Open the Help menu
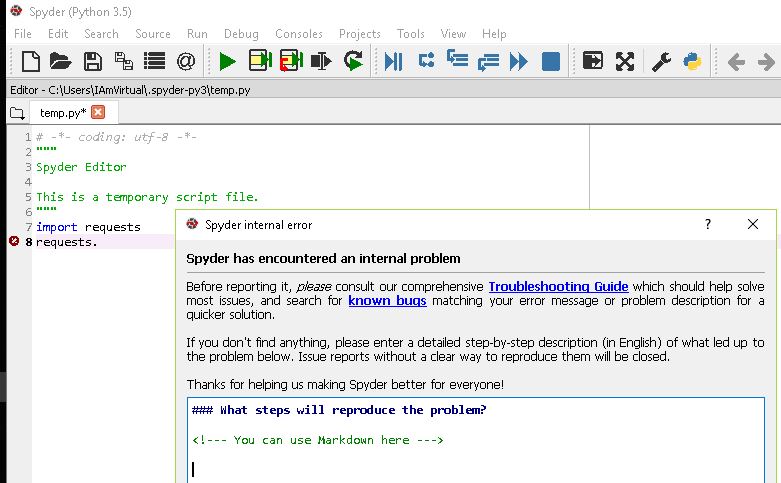 [494, 34]
